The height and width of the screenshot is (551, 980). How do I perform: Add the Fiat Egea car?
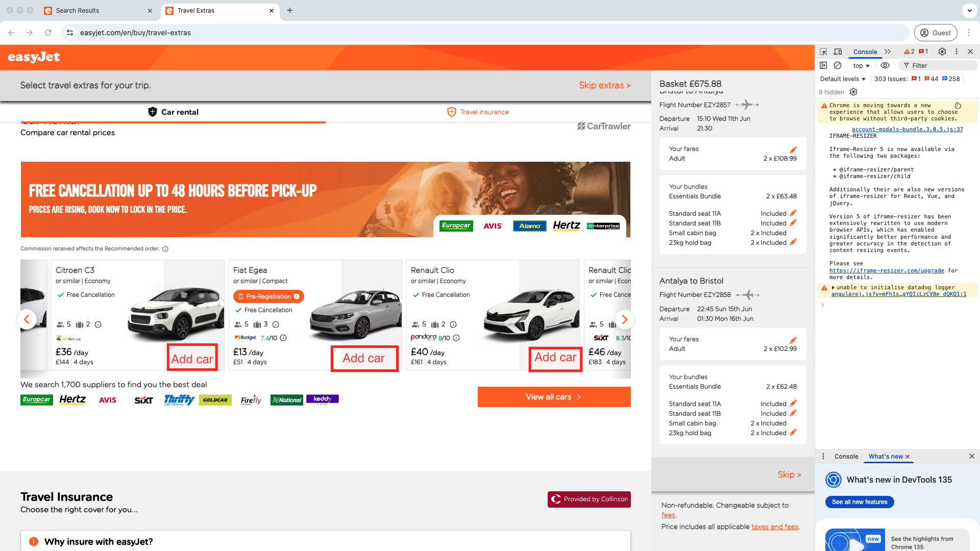point(364,359)
